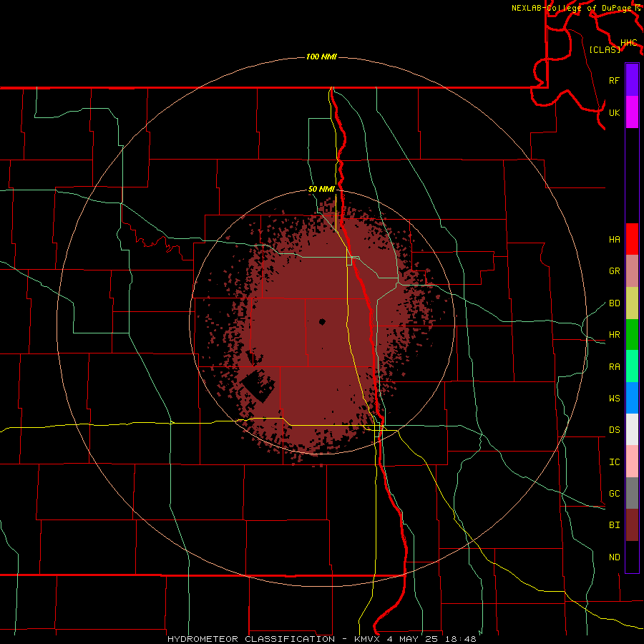Click the NEXLAB-College of DuPage credit text
The width and height of the screenshot is (644, 644).
(572, 8)
